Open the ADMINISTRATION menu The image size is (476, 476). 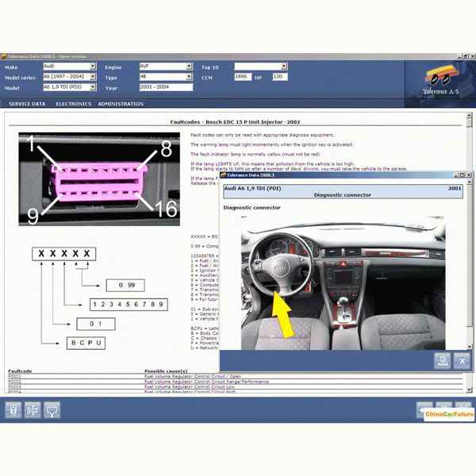pyautogui.click(x=121, y=104)
